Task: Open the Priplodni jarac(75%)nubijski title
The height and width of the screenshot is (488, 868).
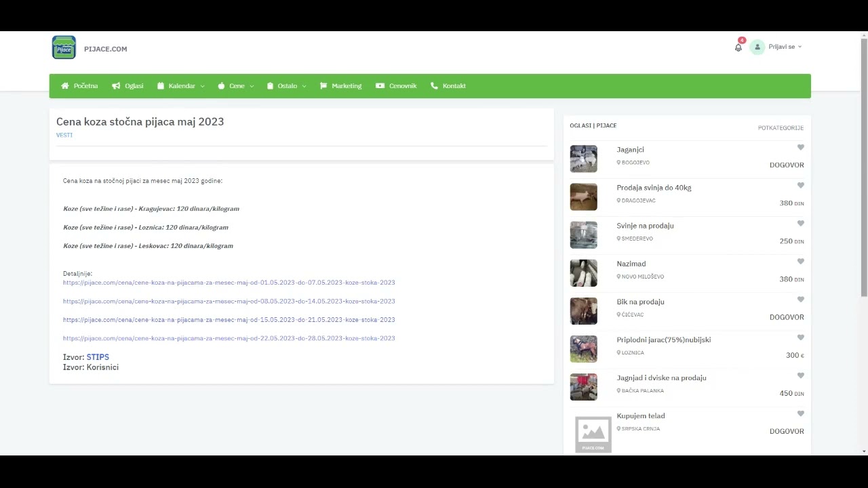Action: pos(663,340)
